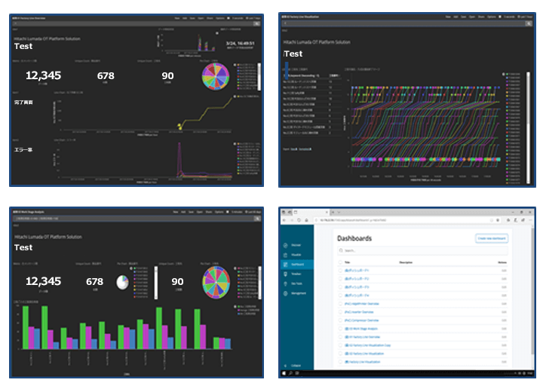Click the browser refresh icon
543x392 pixels.
(299, 220)
